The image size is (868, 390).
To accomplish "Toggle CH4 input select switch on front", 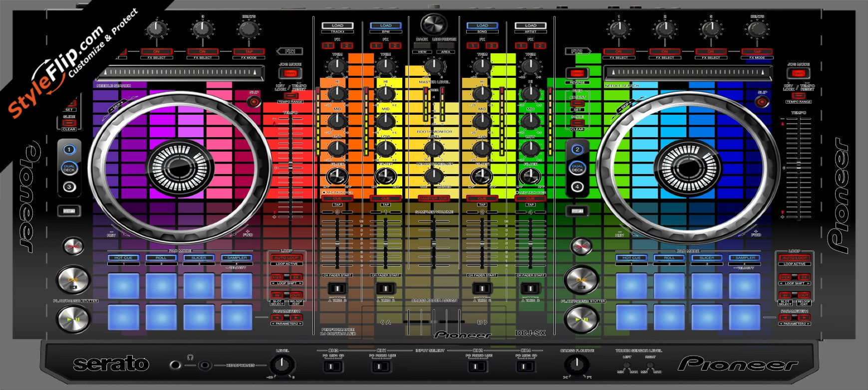I will (526, 367).
